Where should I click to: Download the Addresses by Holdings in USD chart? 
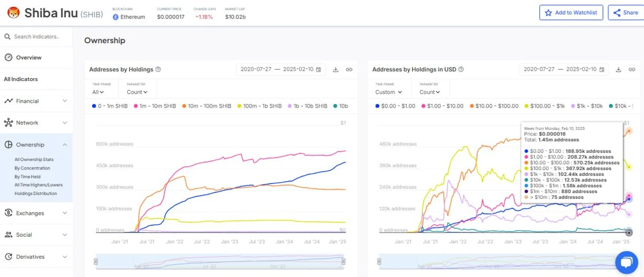[x=619, y=70]
